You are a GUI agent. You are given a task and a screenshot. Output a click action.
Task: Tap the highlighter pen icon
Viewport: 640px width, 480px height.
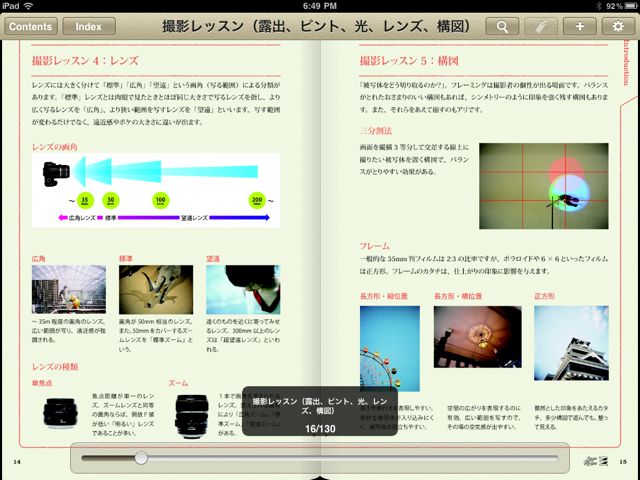pos(541,27)
